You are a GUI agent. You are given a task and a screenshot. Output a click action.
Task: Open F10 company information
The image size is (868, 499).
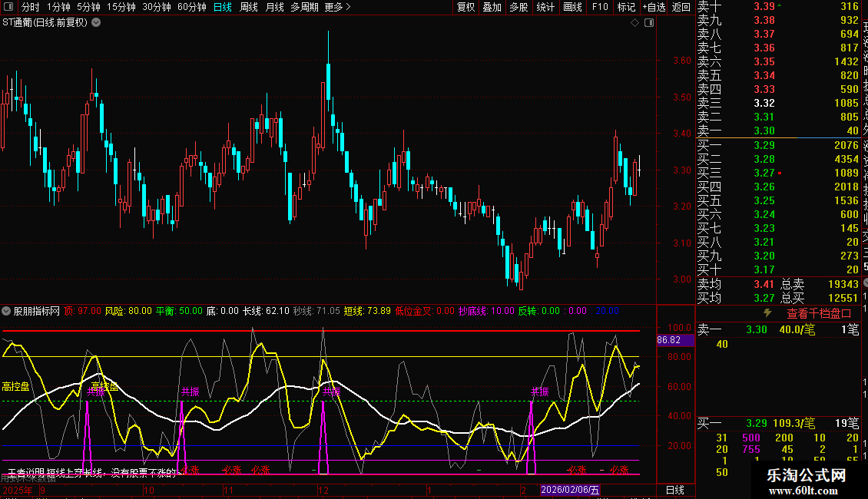(600, 7)
